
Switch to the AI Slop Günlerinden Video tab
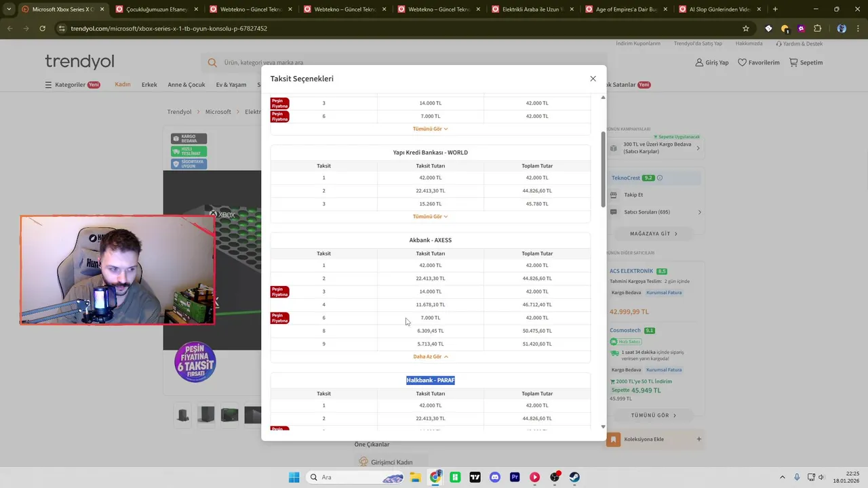[x=720, y=9]
